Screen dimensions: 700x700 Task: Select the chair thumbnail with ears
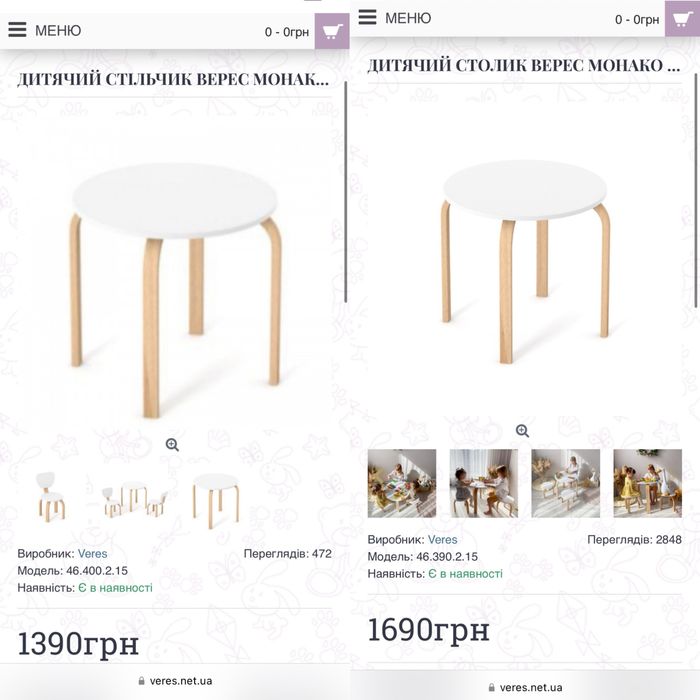[x=49, y=497]
